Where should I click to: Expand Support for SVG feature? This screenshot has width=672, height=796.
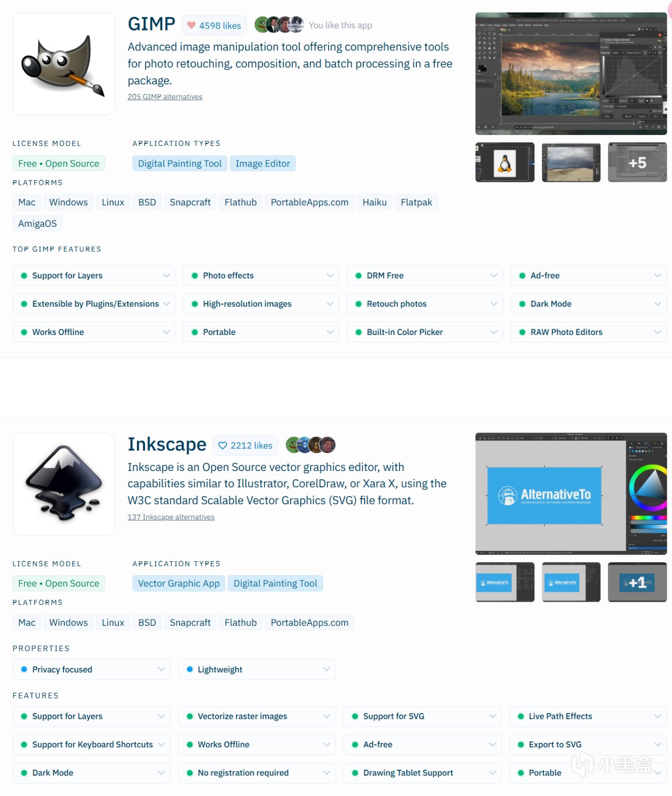tap(423, 716)
